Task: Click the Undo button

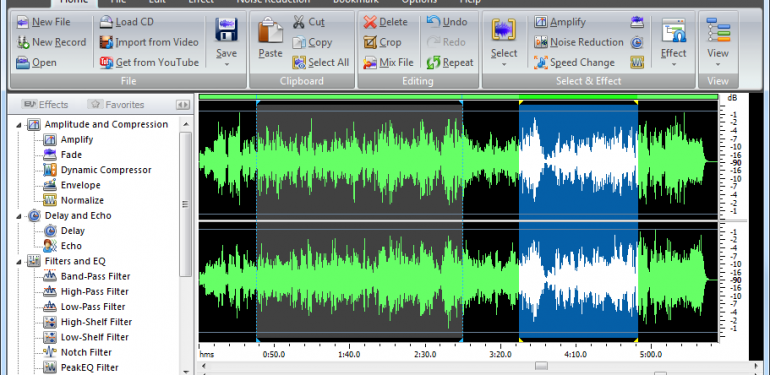Action: pyautogui.click(x=447, y=22)
